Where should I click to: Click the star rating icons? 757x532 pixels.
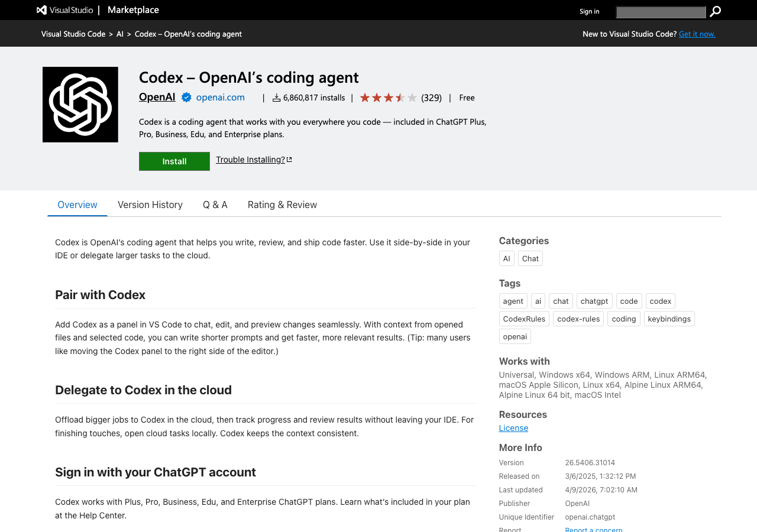[x=388, y=98]
